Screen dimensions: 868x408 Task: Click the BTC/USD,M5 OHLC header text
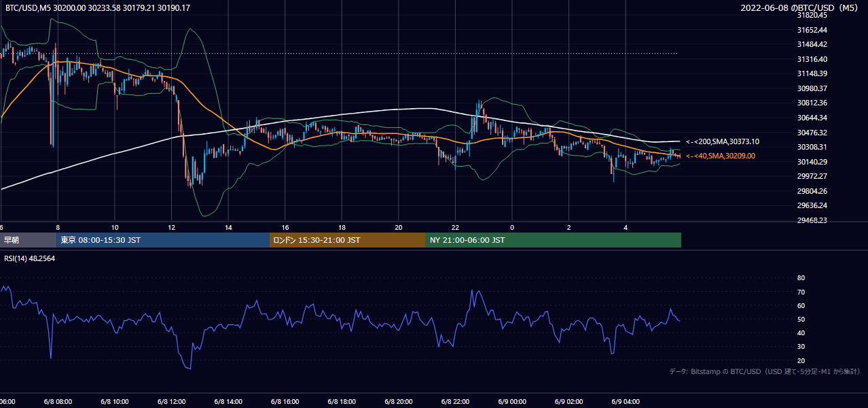click(x=98, y=7)
